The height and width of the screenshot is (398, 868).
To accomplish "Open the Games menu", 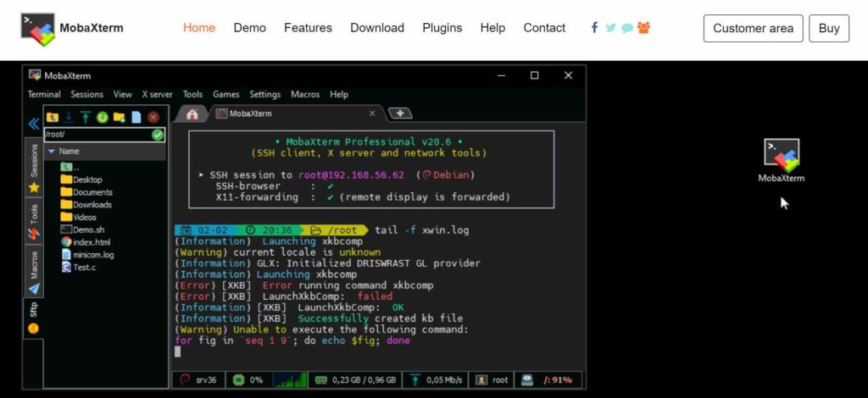I will click(x=225, y=95).
